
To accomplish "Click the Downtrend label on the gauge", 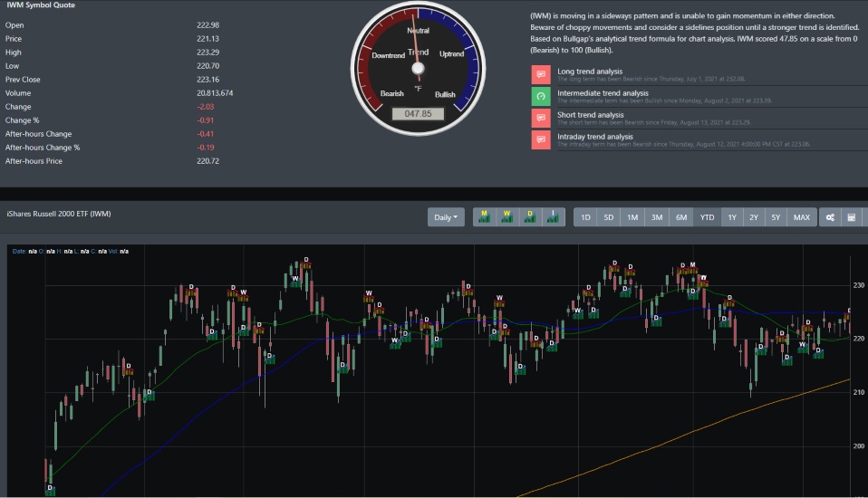I will (388, 55).
